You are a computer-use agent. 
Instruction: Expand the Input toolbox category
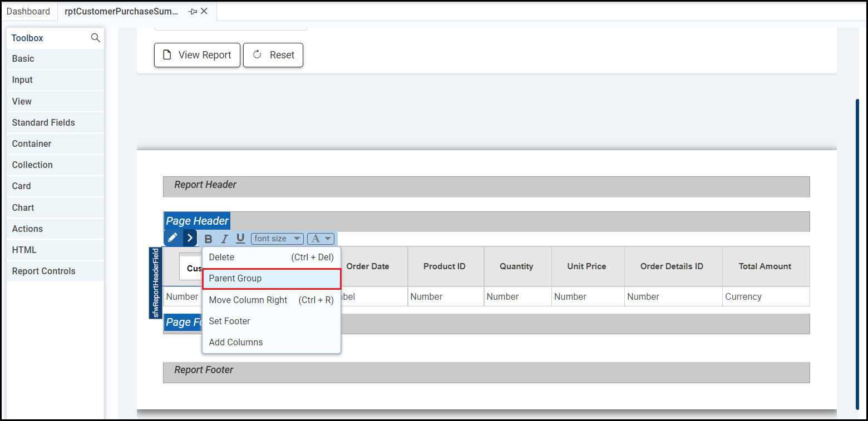[x=55, y=80]
